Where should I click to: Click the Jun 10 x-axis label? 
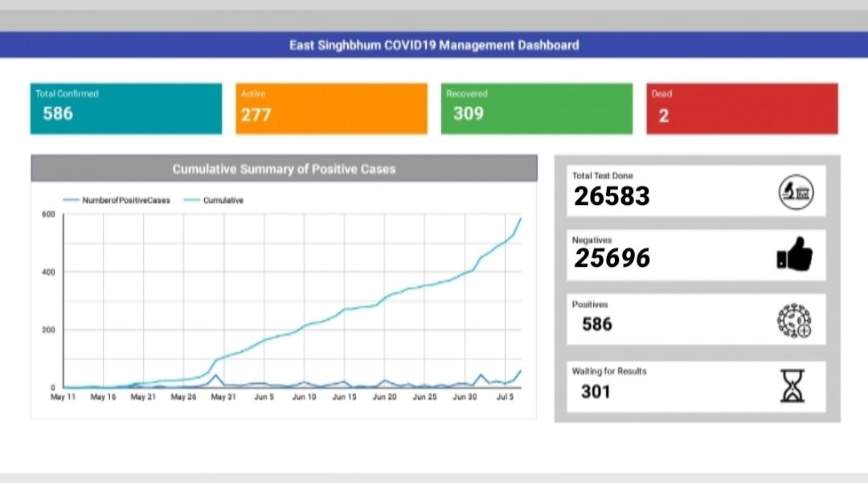pyautogui.click(x=305, y=397)
